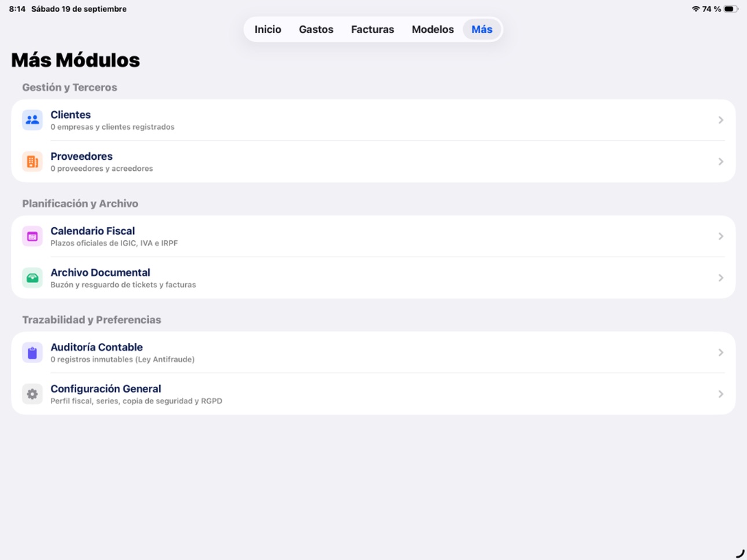Screen dimensions: 747x560
Task: Tap the status bar date 'Sábado 19 de septiembre'
Action: [x=79, y=9]
